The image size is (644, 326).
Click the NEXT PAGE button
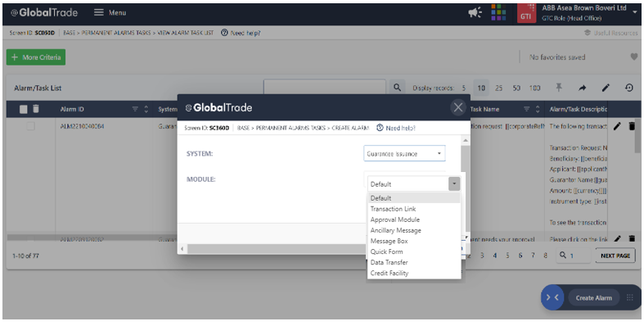(x=615, y=256)
